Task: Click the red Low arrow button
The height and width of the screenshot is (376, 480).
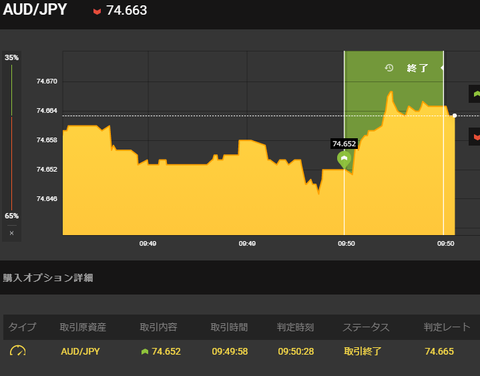Action: tap(475, 137)
